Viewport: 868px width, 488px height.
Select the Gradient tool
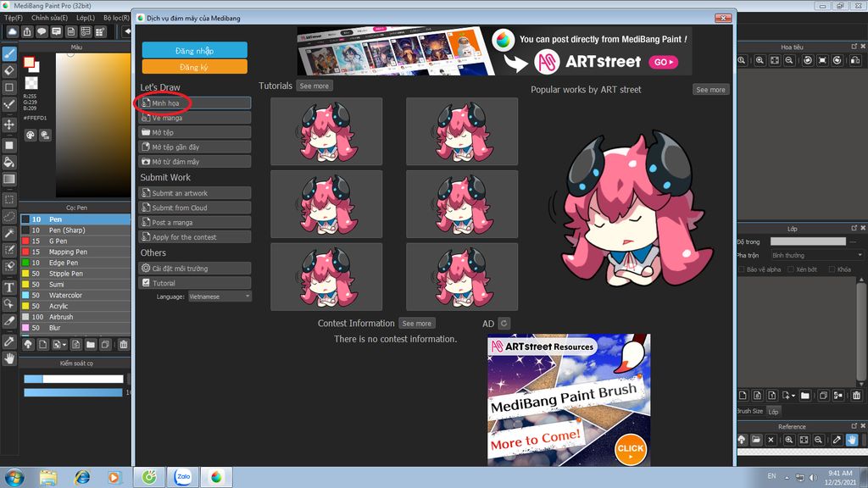tap(9, 179)
